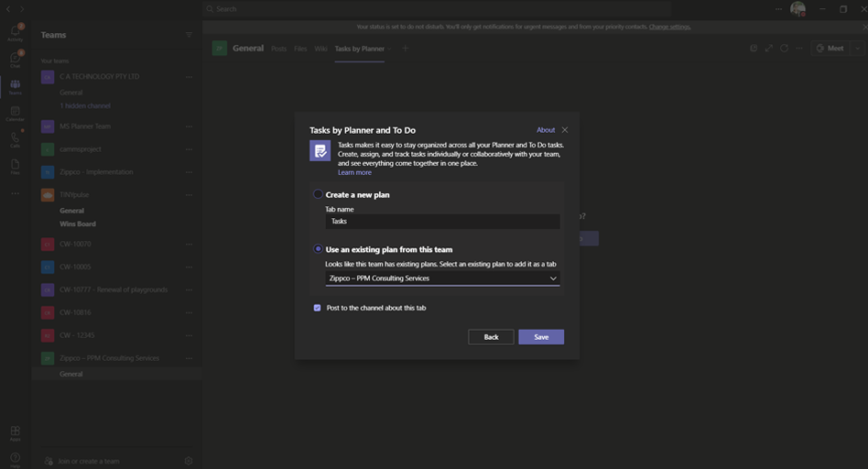Open the Activity feed icon
Screen dimensions: 868x469
[15, 32]
